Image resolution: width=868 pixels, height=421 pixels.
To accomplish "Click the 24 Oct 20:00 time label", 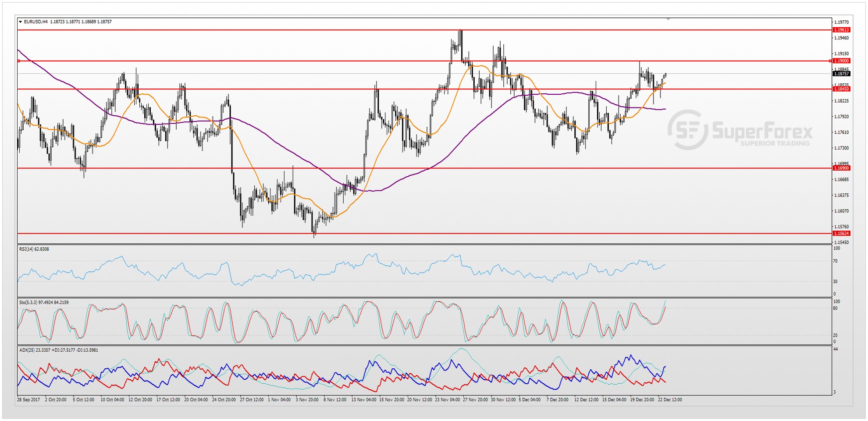I will click(224, 400).
